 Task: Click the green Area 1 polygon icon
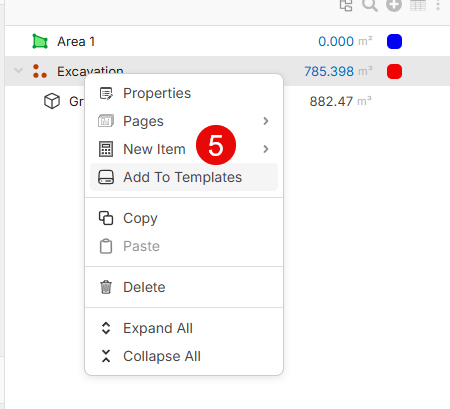coord(40,41)
